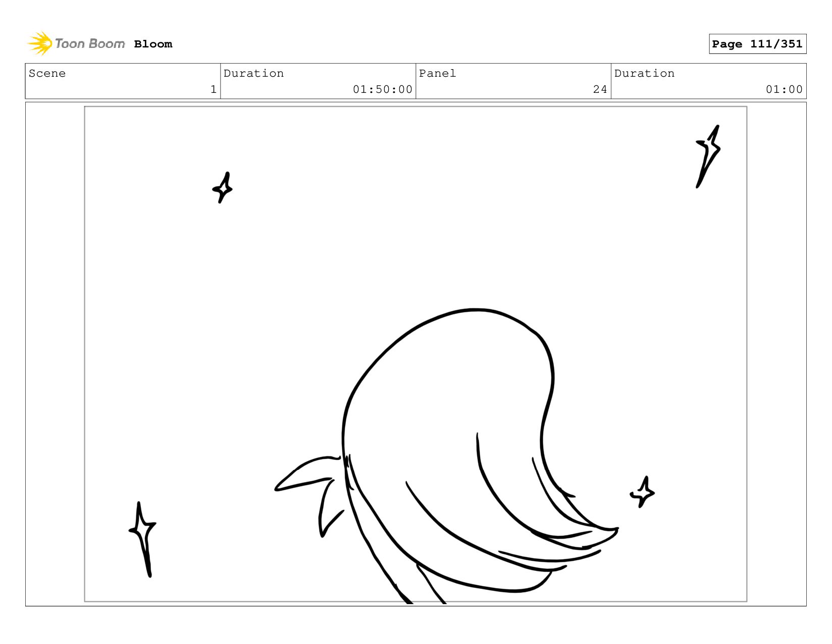
Task: Click the panel number value '24'
Action: pos(600,89)
